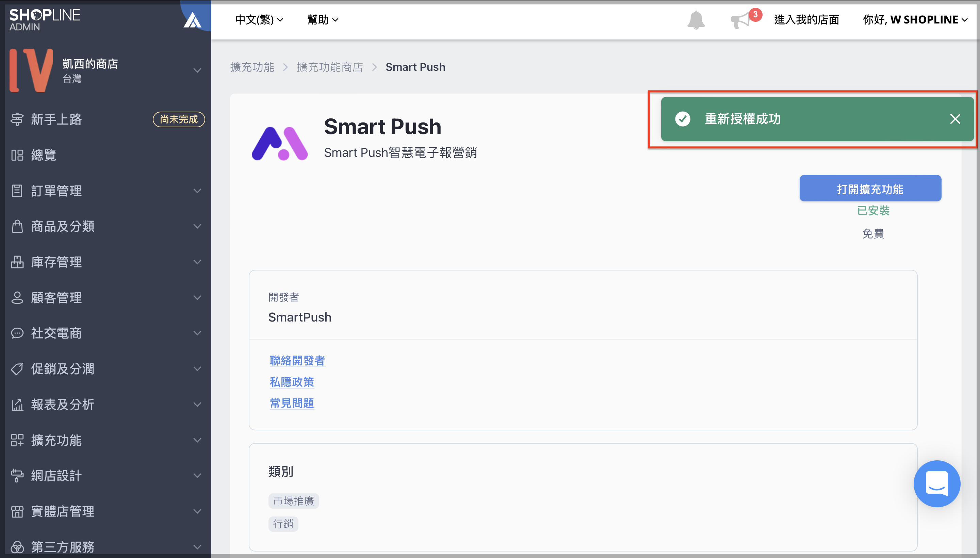This screenshot has width=980, height=558.
Task: Dismiss the 重新授權成功 success notification
Action: 955,119
